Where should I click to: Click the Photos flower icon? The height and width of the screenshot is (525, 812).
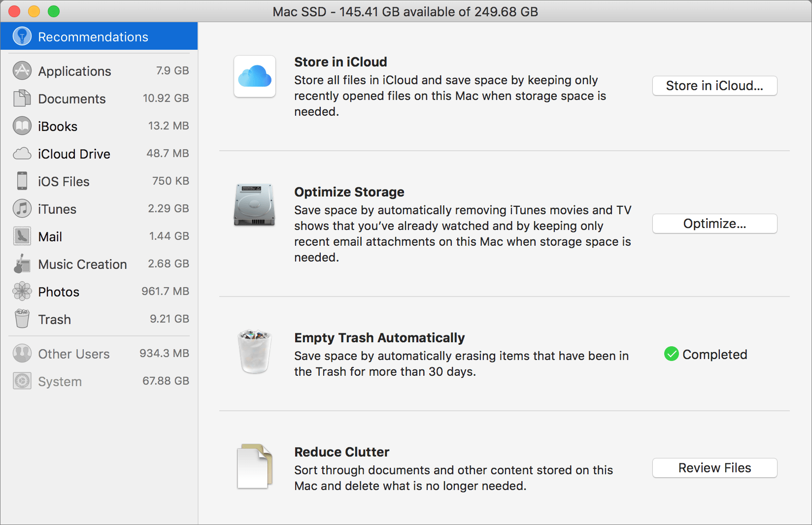[x=22, y=291]
